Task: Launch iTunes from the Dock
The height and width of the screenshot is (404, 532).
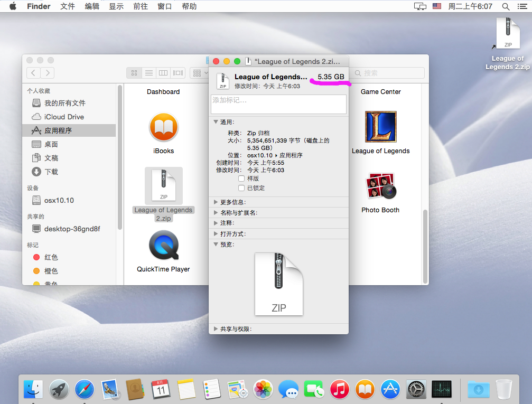Action: (x=339, y=389)
